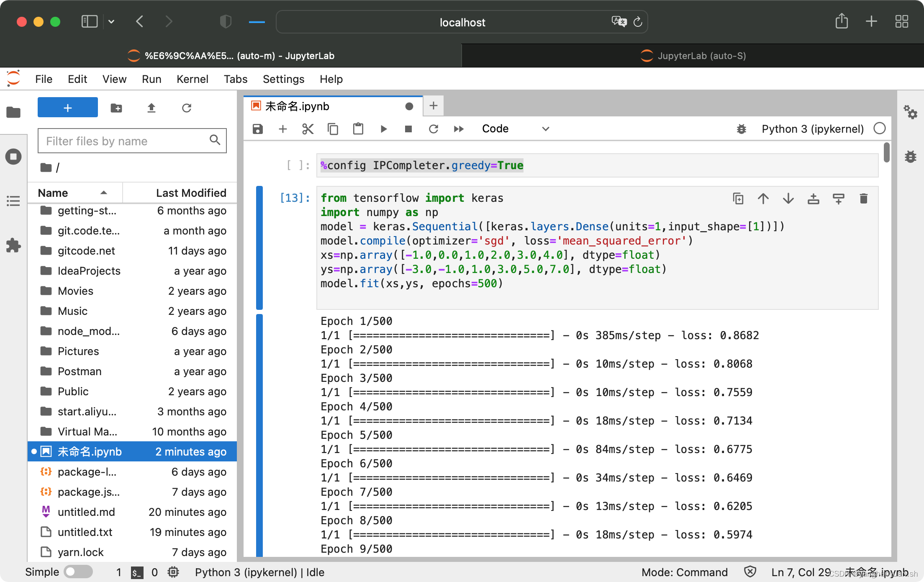The height and width of the screenshot is (582, 924).
Task: Click Python 3 (ipykernel) | Idle status
Action: pyautogui.click(x=259, y=572)
